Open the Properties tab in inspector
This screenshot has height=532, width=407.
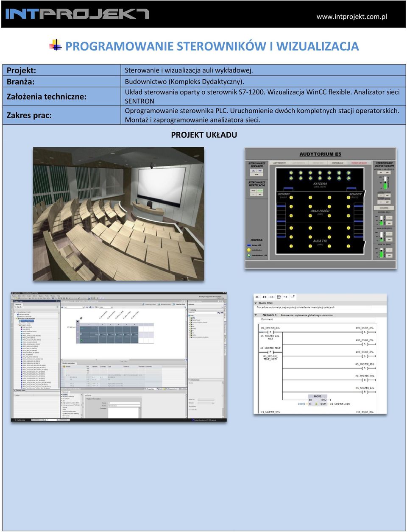(x=150, y=389)
